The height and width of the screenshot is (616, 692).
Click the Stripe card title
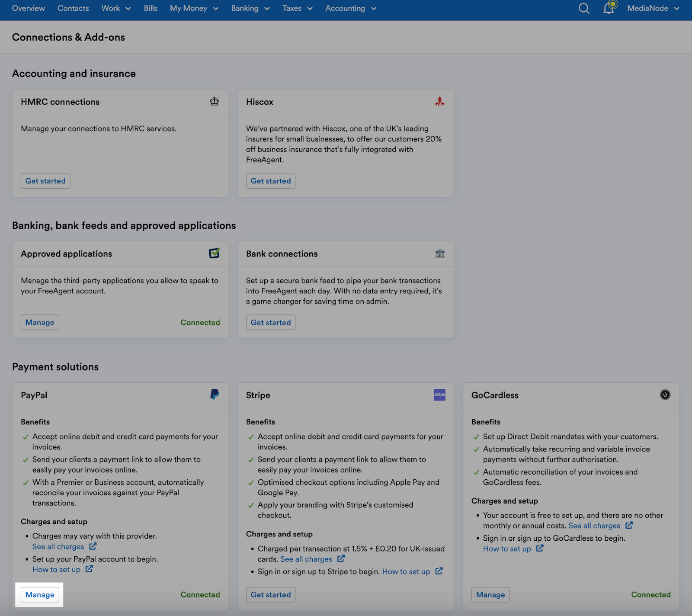(x=258, y=395)
